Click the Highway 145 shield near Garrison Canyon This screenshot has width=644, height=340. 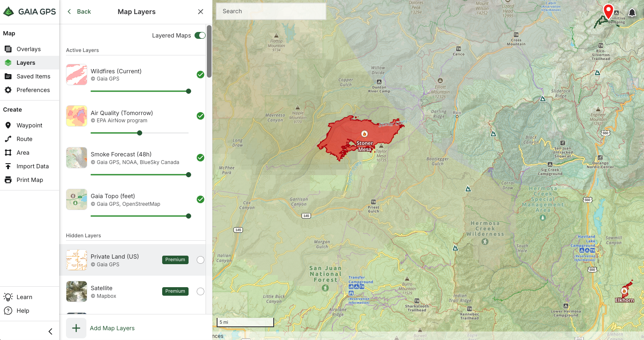coord(306,216)
